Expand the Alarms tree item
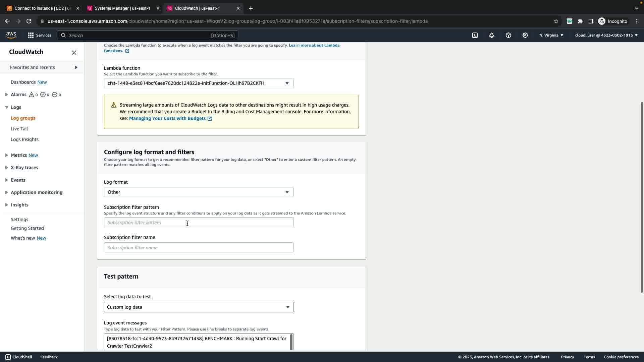644x362 pixels. coord(6,95)
